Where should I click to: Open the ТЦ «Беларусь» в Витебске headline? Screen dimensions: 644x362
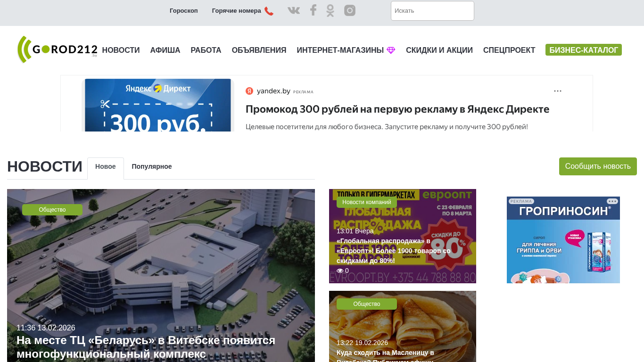coord(146,347)
